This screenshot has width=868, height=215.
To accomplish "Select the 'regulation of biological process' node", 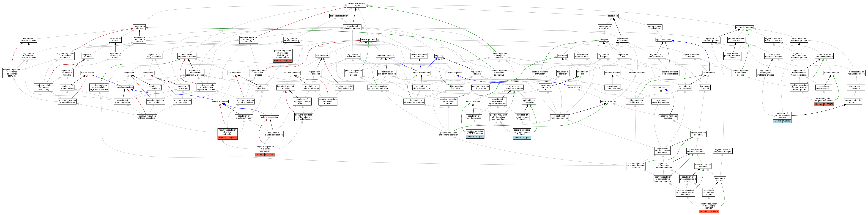I will tap(352, 27).
